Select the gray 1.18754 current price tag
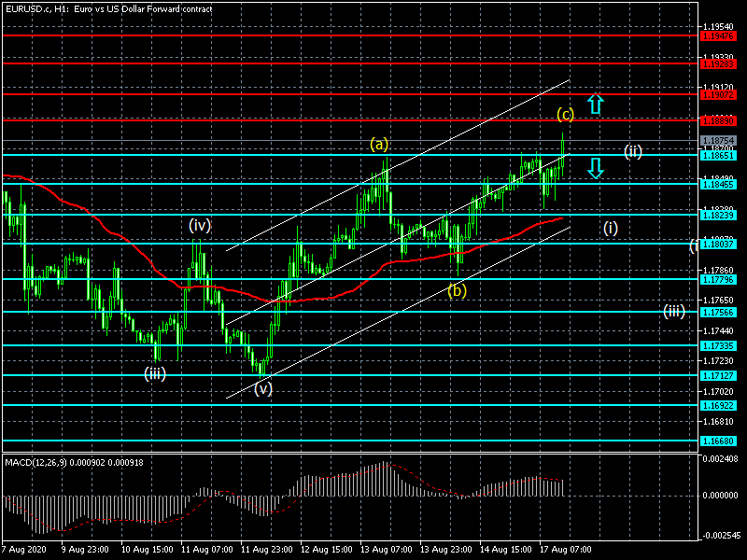 tap(718, 141)
